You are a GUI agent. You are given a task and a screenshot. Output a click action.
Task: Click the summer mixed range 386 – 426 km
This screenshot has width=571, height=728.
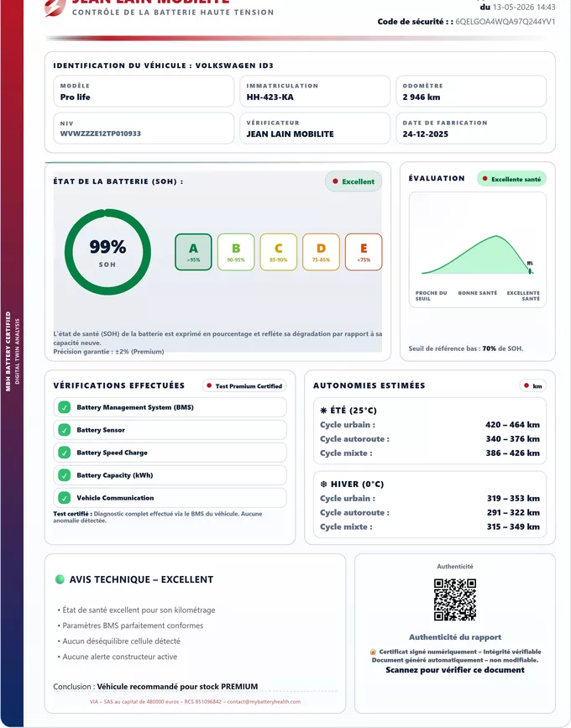[x=512, y=453]
